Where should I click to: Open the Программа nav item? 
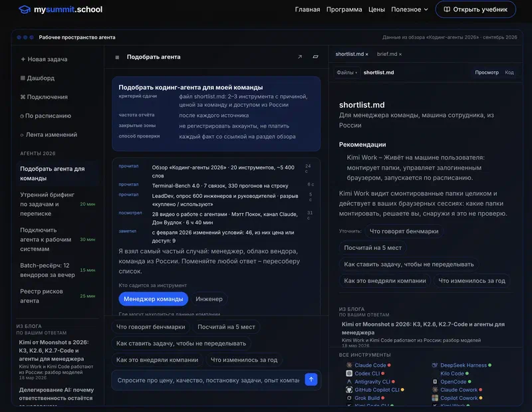tap(344, 9)
